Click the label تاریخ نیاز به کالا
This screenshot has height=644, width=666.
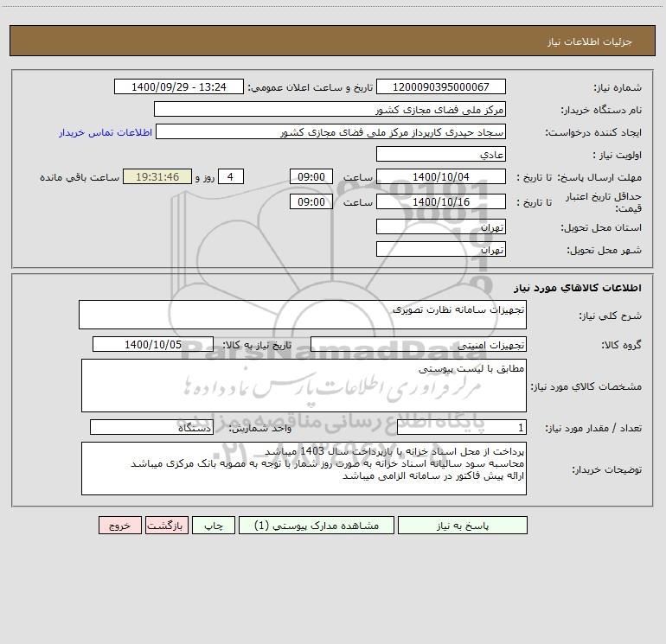[258, 345]
